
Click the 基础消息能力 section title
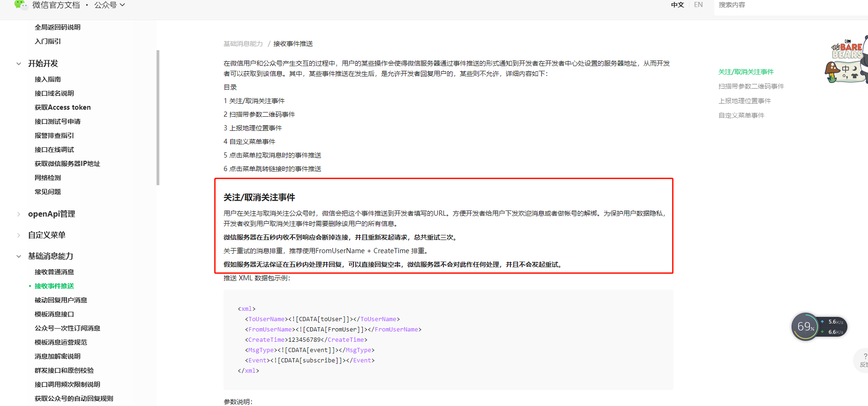click(x=51, y=256)
